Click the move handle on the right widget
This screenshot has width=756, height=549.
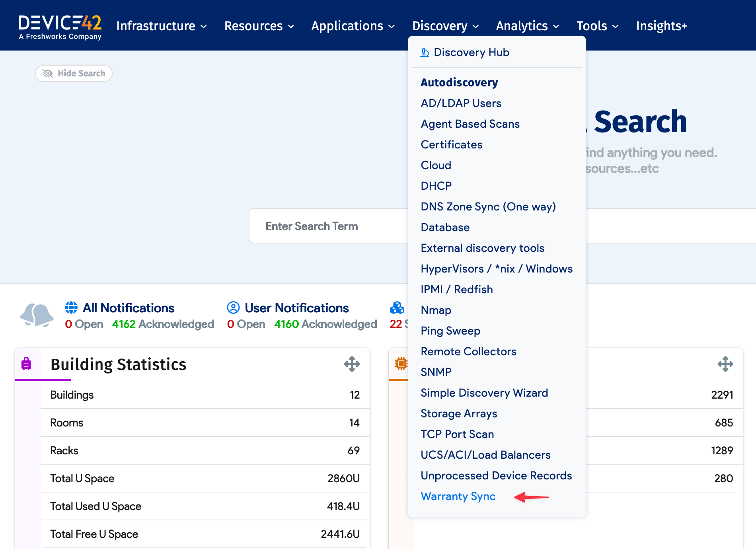pos(725,364)
